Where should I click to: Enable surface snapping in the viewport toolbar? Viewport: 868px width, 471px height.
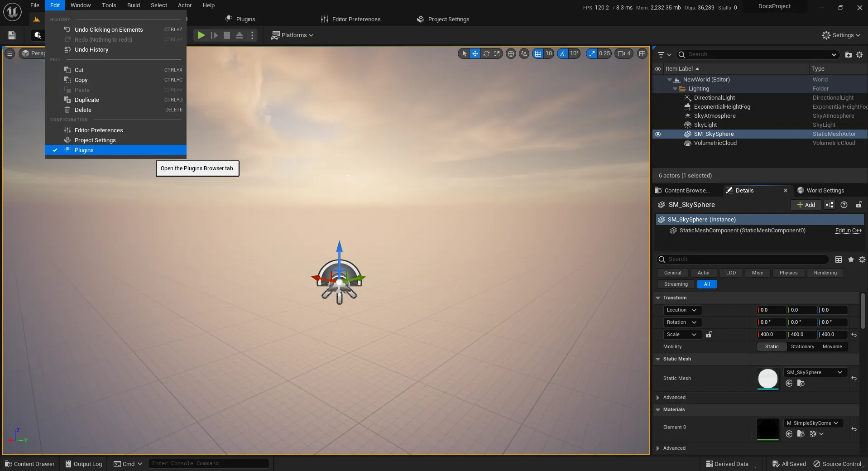(x=524, y=53)
